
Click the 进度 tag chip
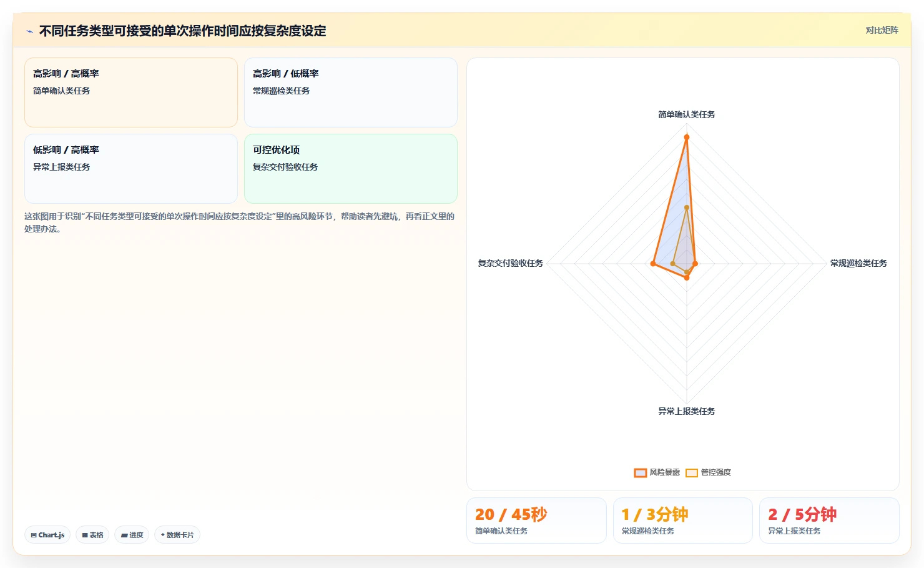click(132, 535)
